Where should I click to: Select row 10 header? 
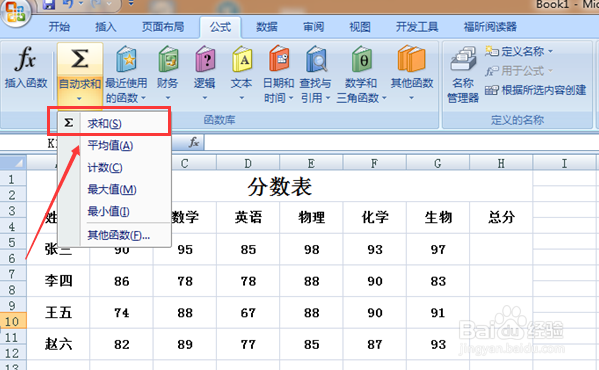point(13,321)
